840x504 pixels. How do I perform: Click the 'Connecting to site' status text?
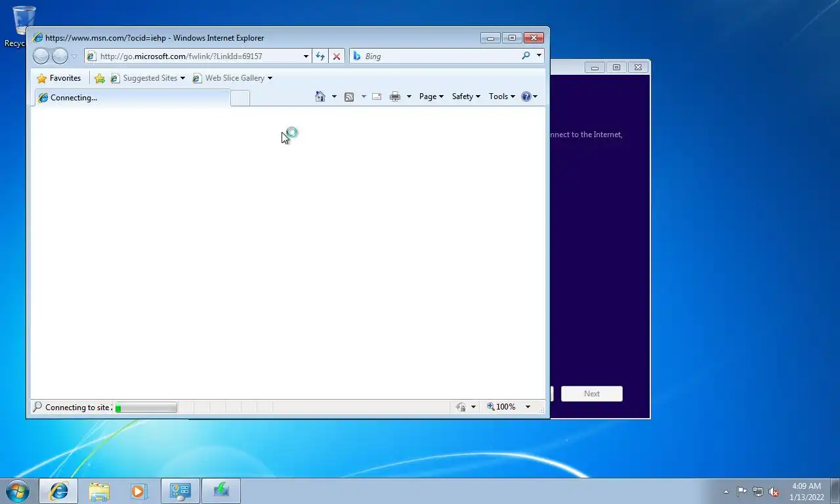[x=77, y=408]
